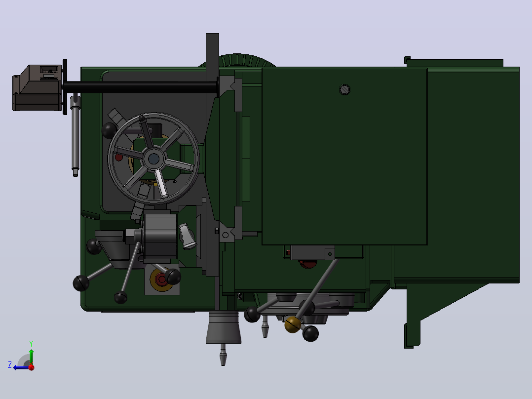This screenshot has width=532, height=399.
Task: Select the long black horizontal shaft
Action: click(x=140, y=86)
